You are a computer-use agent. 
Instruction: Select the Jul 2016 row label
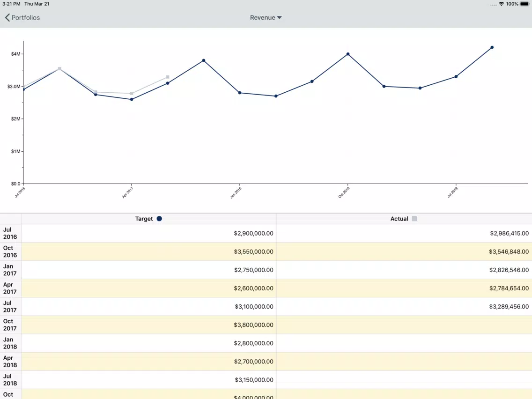click(x=10, y=233)
